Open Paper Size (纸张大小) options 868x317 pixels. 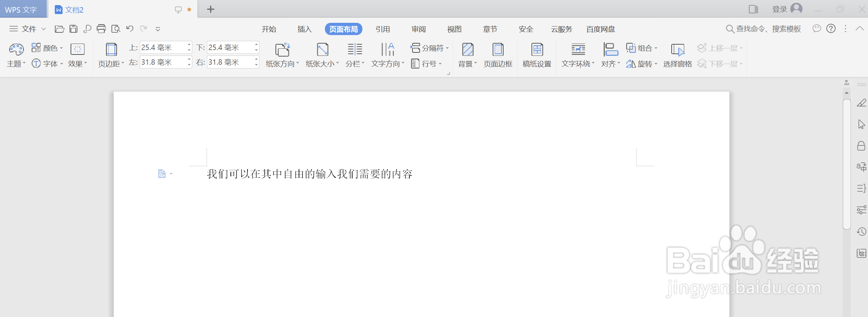pos(322,56)
